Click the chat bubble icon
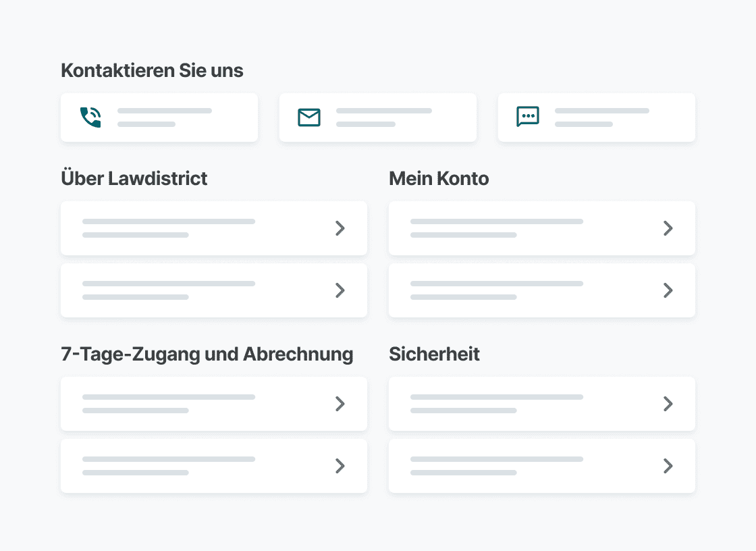The image size is (756, 551). pos(527,117)
